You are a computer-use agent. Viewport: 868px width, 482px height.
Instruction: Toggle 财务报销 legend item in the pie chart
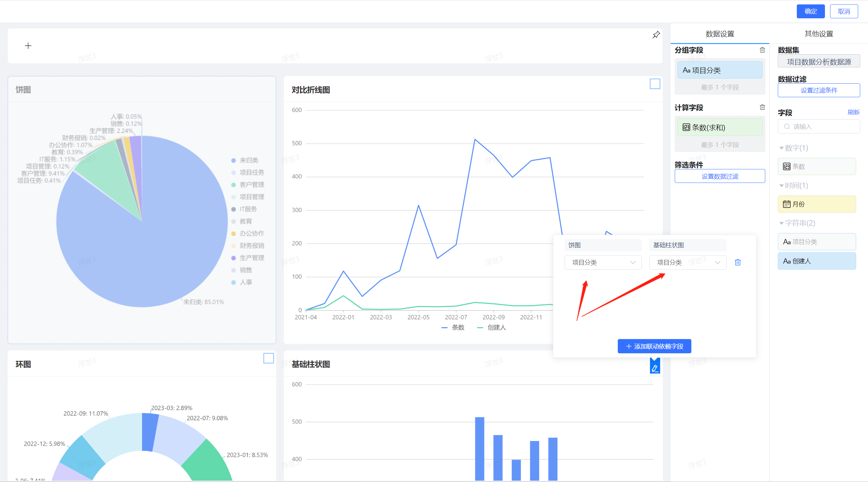[x=248, y=246]
